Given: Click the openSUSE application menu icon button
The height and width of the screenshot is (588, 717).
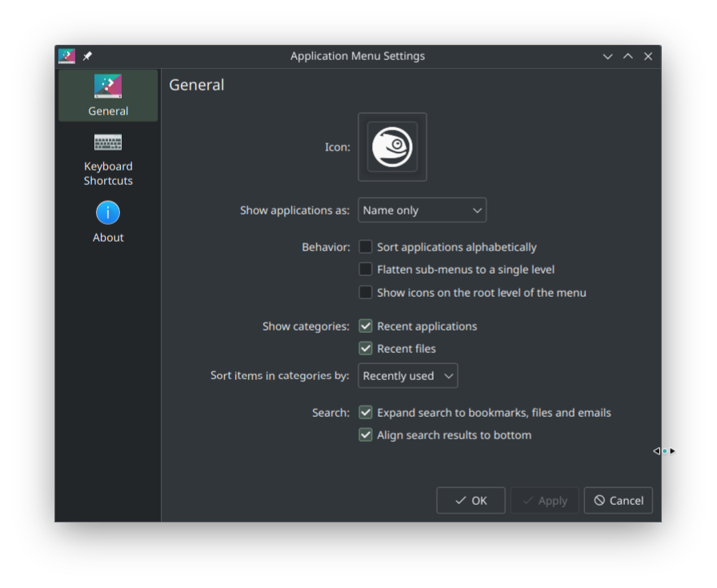Looking at the screenshot, I should [392, 146].
